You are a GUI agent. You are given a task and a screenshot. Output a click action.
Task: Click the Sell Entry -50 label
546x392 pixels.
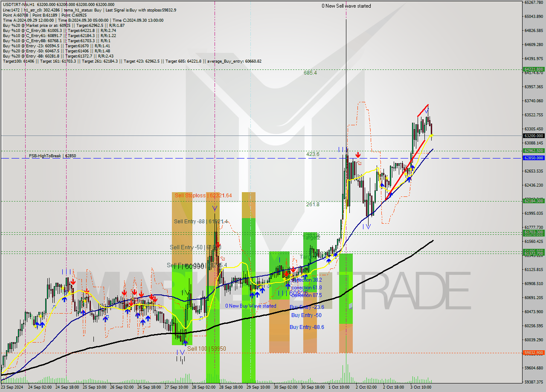195,247
